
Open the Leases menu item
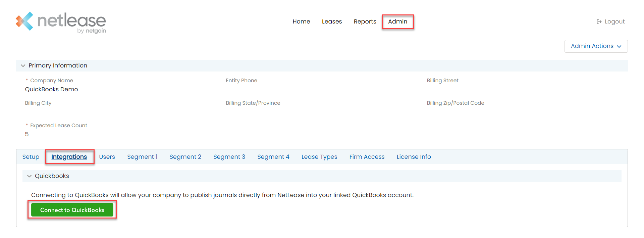click(332, 21)
